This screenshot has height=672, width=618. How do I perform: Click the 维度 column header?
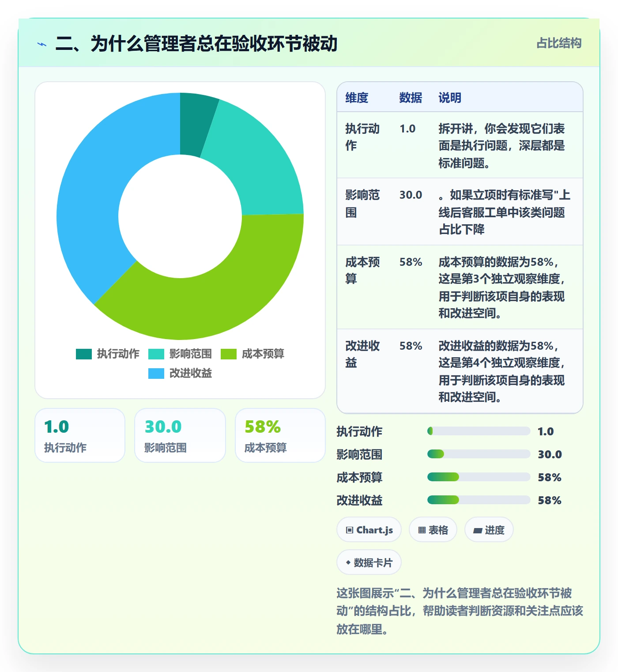pyautogui.click(x=357, y=98)
